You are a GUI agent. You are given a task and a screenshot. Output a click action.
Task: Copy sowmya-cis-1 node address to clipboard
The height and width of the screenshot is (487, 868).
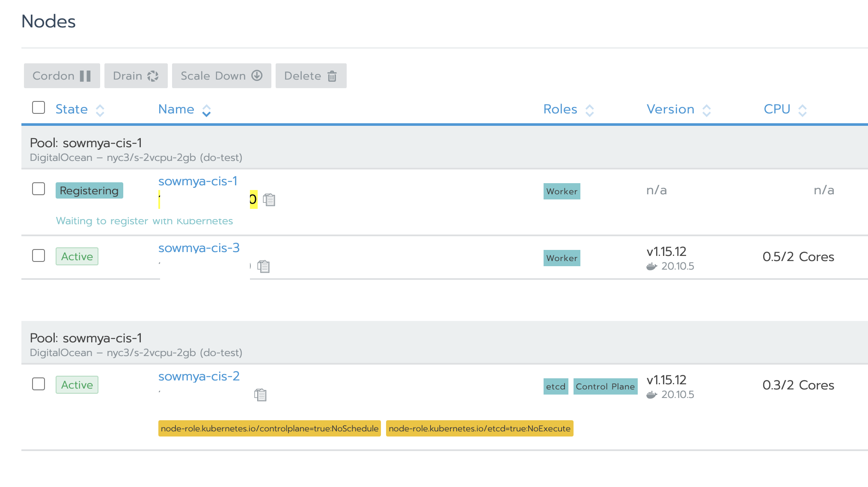click(269, 199)
